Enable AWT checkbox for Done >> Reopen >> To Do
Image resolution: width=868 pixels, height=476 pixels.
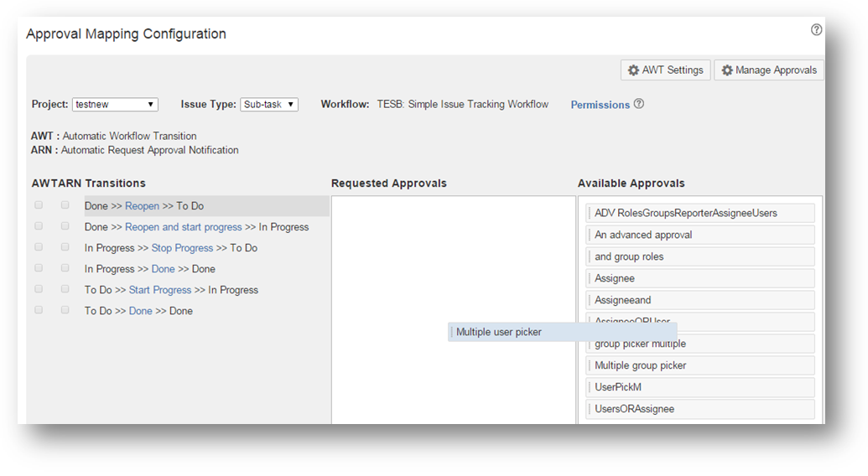pos(39,205)
